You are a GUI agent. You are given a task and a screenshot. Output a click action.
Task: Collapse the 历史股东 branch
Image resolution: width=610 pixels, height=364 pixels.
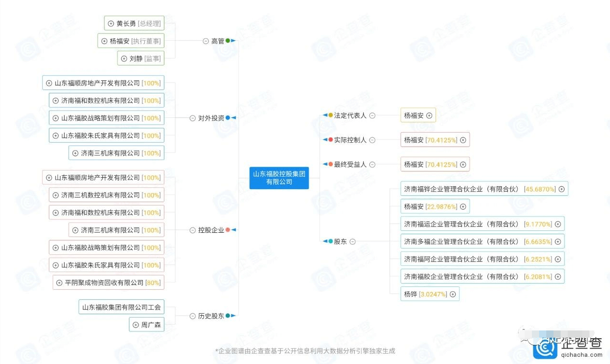pyautogui.click(x=193, y=316)
